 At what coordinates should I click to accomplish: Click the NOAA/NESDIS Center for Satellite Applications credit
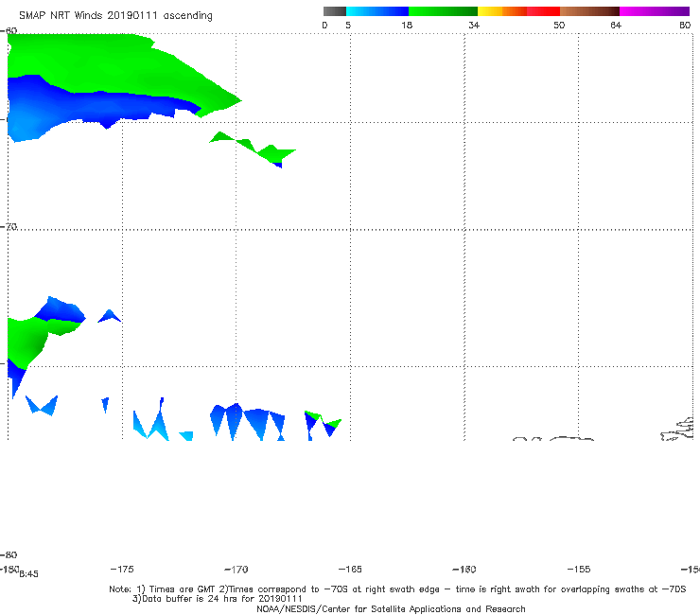(391, 608)
